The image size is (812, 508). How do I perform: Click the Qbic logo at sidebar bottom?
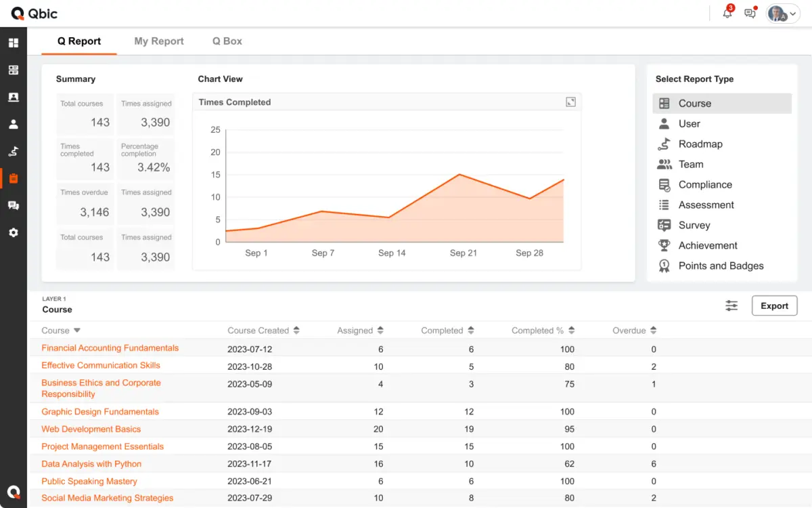pyautogui.click(x=14, y=492)
